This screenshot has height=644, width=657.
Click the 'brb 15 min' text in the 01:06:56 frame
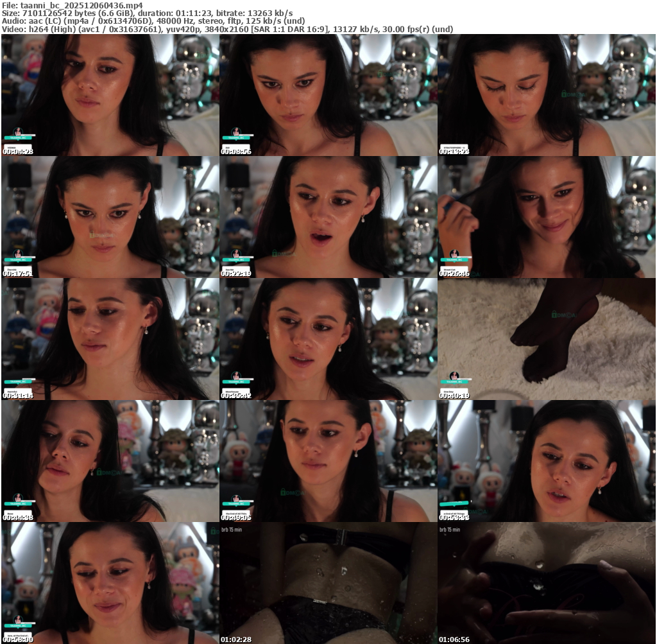[450, 530]
